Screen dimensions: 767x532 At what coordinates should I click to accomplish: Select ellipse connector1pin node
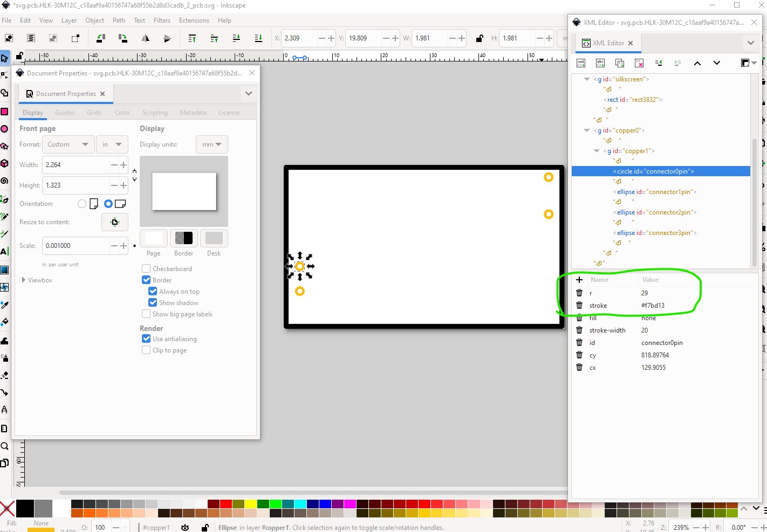pyautogui.click(x=655, y=192)
